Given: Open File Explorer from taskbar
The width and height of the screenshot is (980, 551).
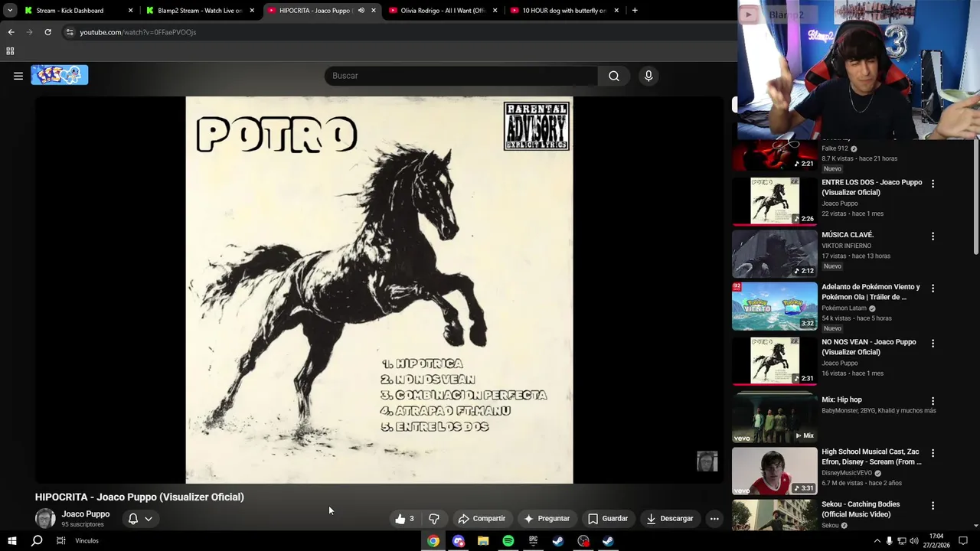Looking at the screenshot, I should tap(483, 541).
